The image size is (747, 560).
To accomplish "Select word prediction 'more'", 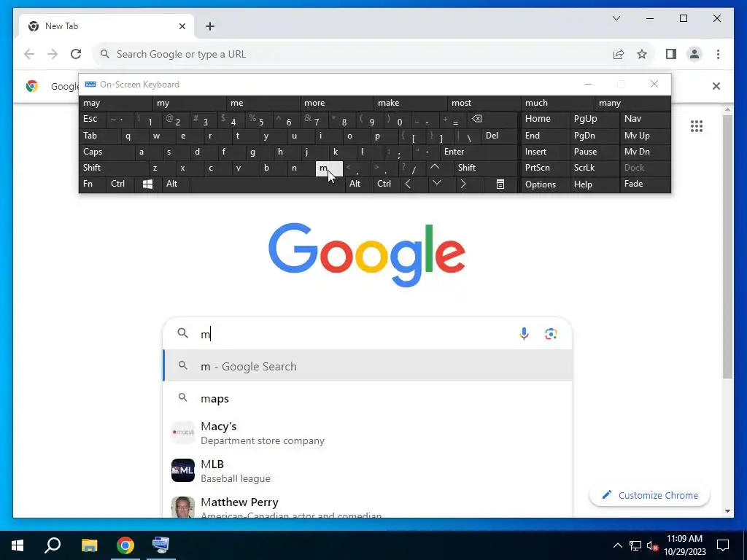I will 337,104.
